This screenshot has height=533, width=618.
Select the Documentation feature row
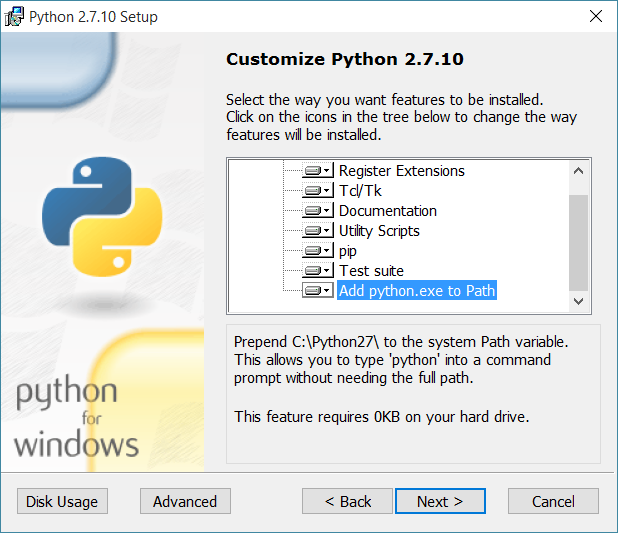pyautogui.click(x=388, y=211)
